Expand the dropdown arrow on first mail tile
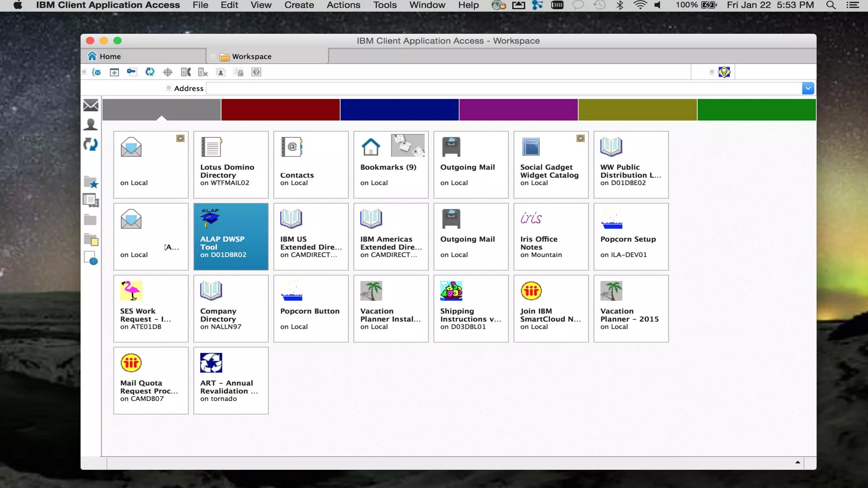Viewport: 868px width, 488px height. point(181,139)
